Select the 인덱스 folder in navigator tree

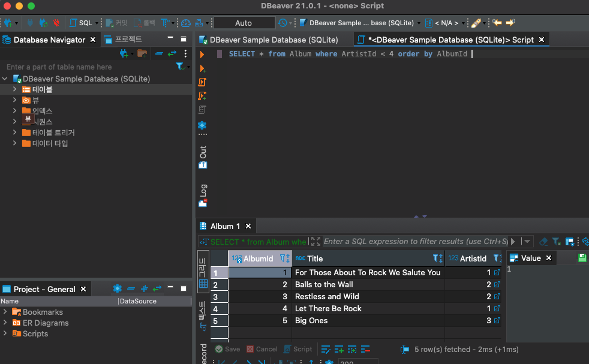(x=42, y=111)
